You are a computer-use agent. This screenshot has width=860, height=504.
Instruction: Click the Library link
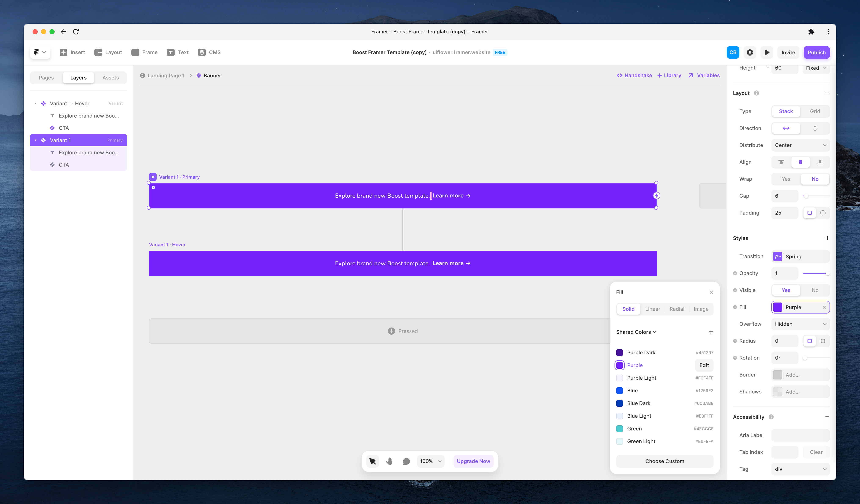point(669,75)
